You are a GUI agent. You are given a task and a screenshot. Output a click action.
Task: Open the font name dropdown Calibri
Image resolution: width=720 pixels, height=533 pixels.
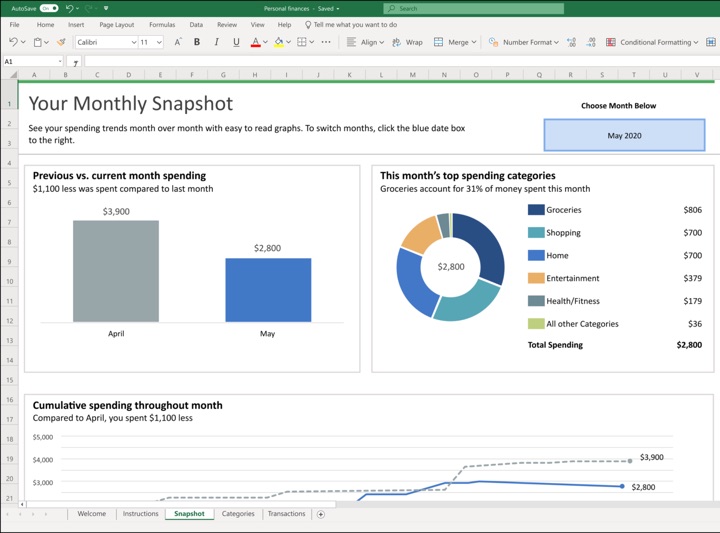[106, 42]
